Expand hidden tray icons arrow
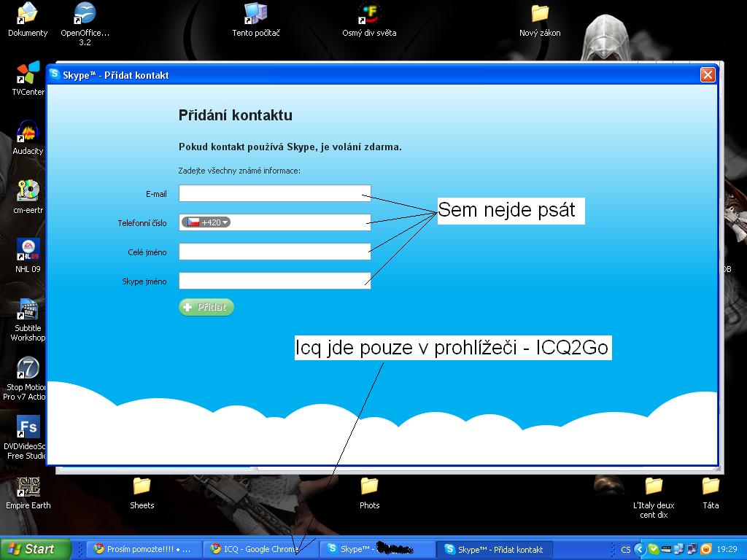The image size is (747, 560). pos(640,549)
